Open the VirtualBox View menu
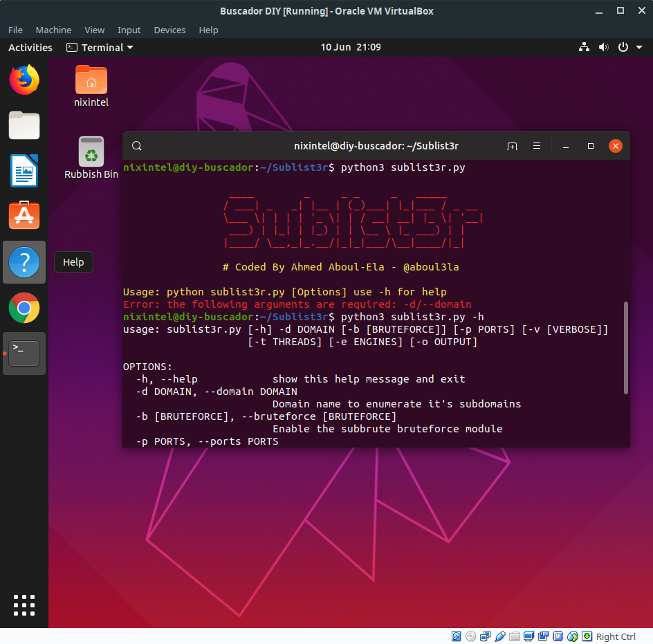Viewport: 653px width, 644px height. (95, 30)
